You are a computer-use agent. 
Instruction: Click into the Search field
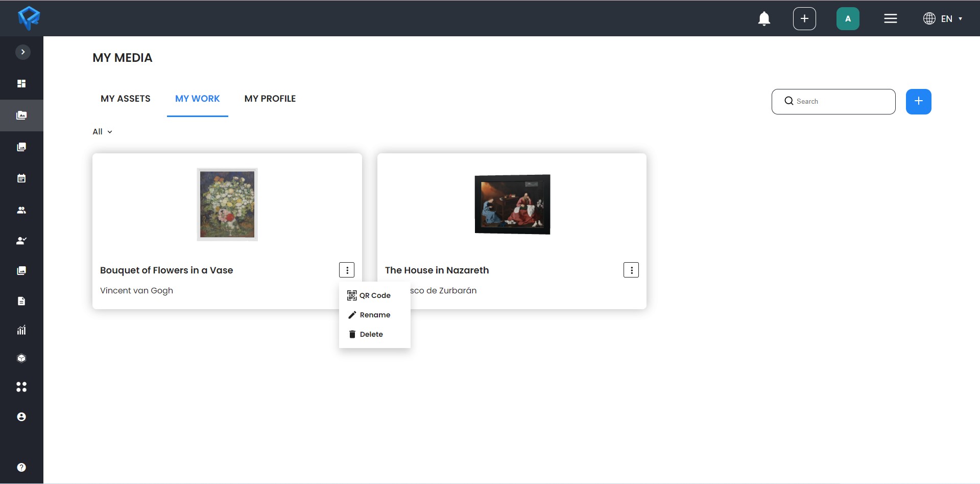pyautogui.click(x=833, y=102)
